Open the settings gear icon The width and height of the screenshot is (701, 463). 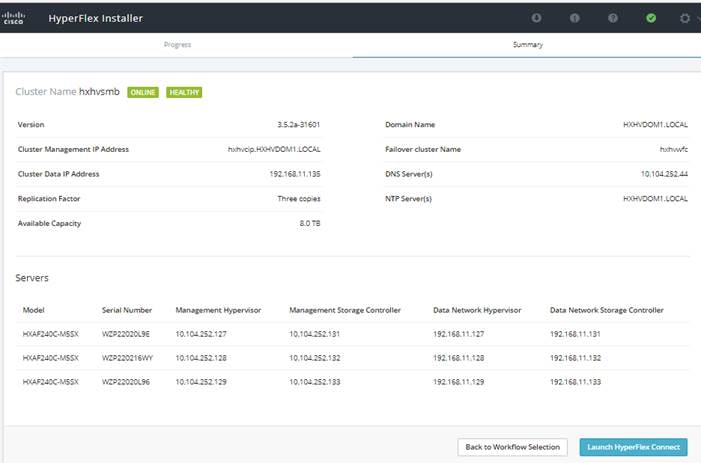(684, 18)
